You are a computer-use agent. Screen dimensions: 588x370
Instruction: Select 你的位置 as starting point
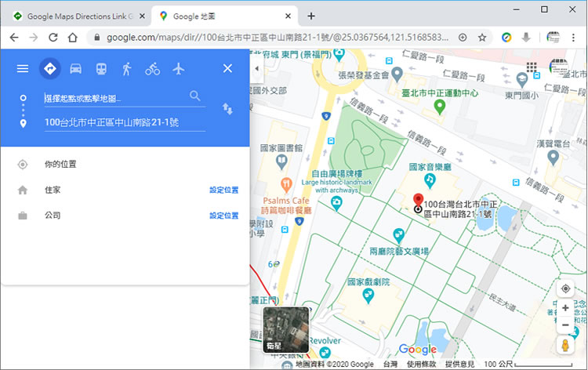[x=125, y=164]
